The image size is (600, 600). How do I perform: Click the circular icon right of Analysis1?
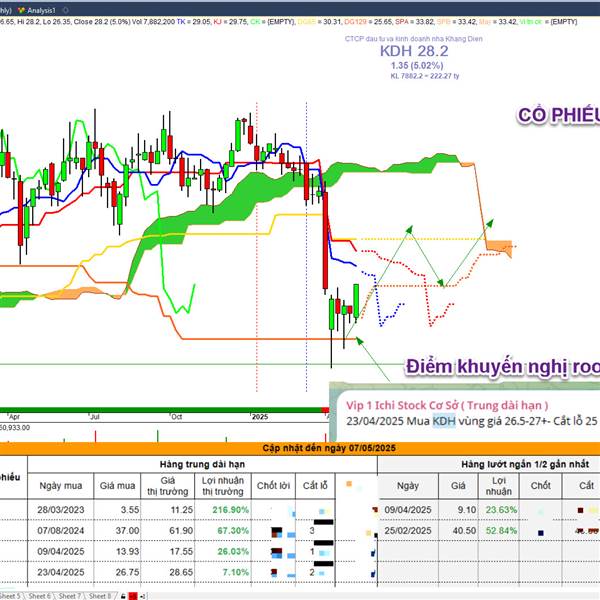point(66,10)
